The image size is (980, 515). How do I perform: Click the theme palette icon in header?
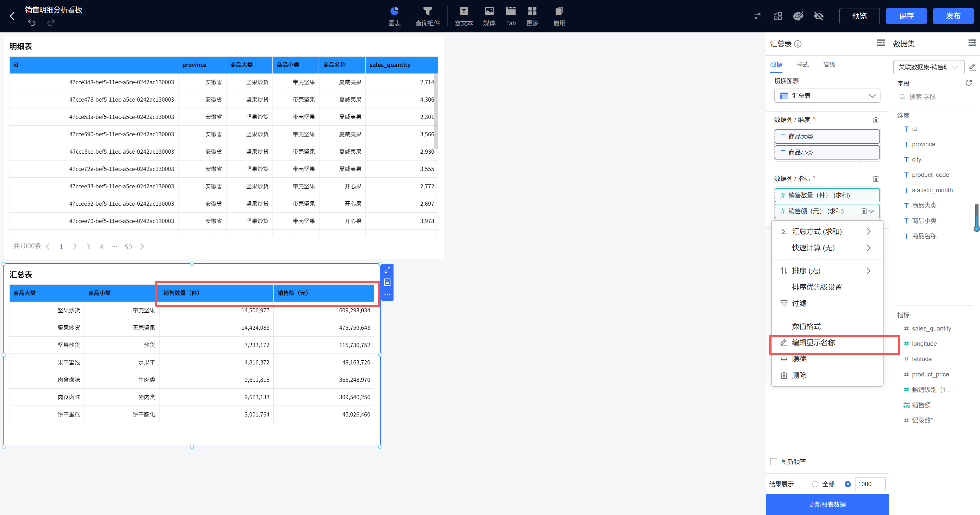[x=798, y=16]
